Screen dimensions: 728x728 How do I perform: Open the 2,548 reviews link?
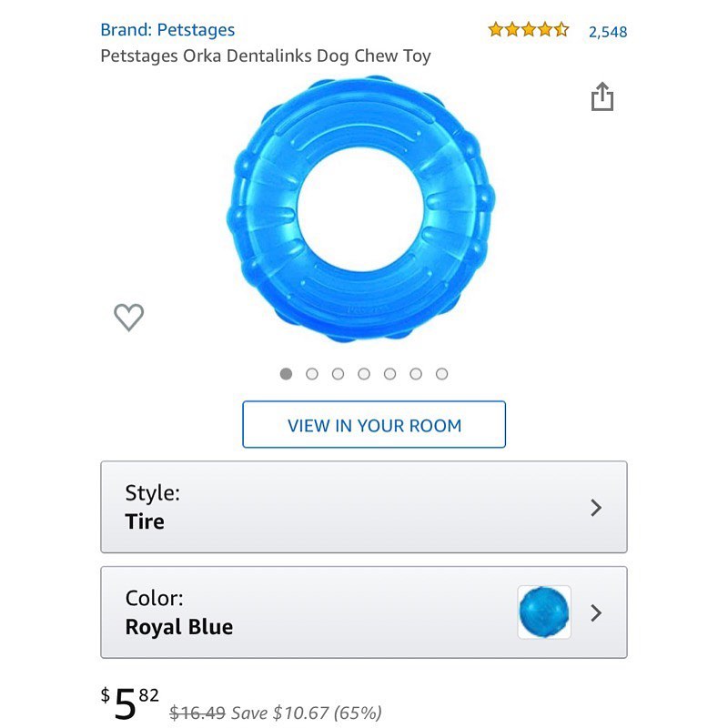[608, 32]
